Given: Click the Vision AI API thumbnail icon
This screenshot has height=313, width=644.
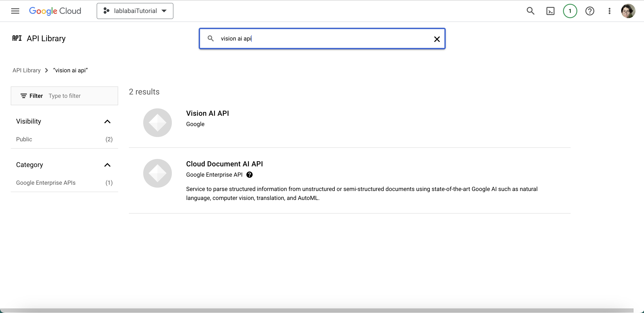Looking at the screenshot, I should click(x=157, y=123).
